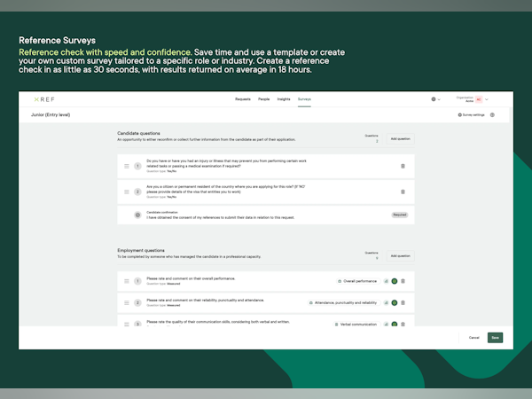Add a question to Employment questions
This screenshot has height=399, width=532.
click(401, 256)
